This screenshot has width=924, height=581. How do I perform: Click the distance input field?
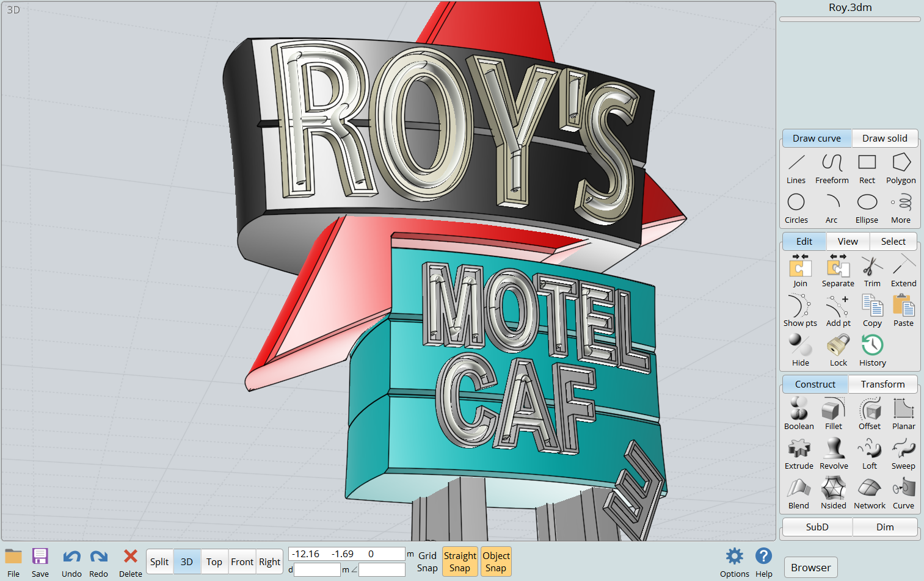click(317, 570)
